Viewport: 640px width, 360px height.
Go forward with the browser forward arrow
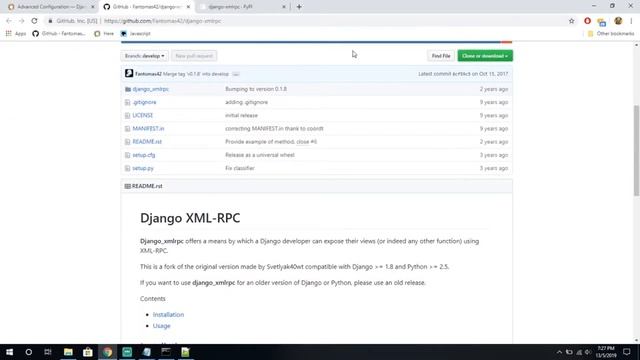pyautogui.click(x=22, y=21)
